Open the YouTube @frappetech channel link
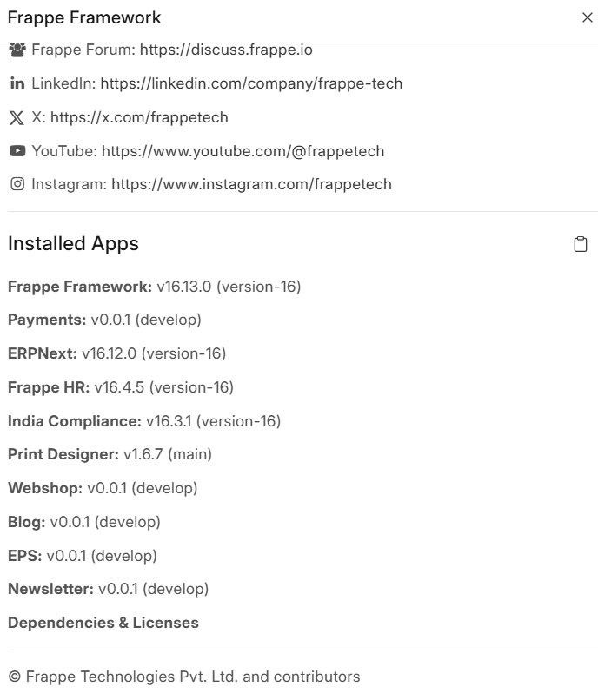Screen dimensions: 598x700 coord(243,151)
